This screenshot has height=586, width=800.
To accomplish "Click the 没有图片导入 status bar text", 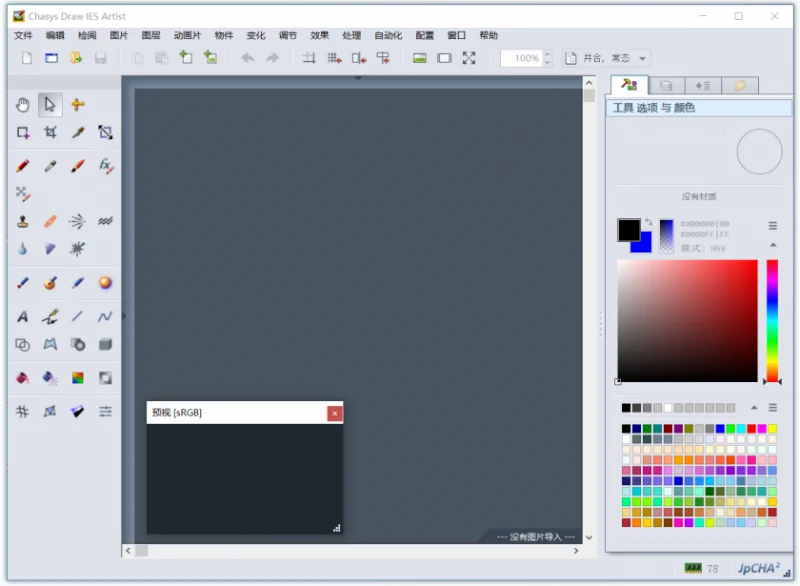I will (533, 535).
